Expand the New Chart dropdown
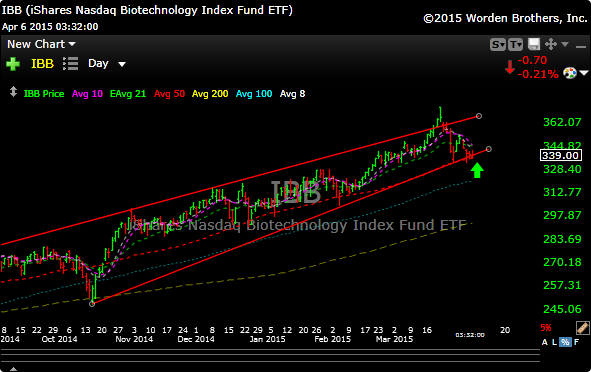The width and height of the screenshot is (591, 372). coord(41,44)
